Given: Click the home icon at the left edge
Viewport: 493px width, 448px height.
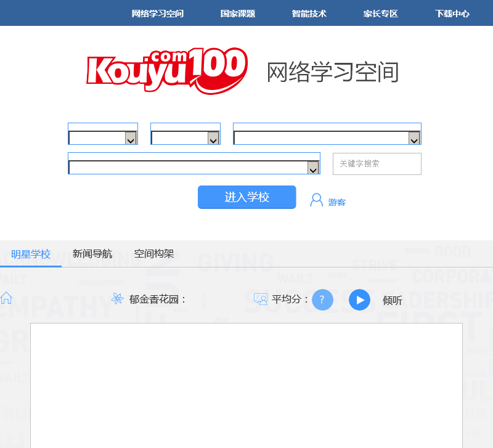Looking at the screenshot, I should pos(6,298).
